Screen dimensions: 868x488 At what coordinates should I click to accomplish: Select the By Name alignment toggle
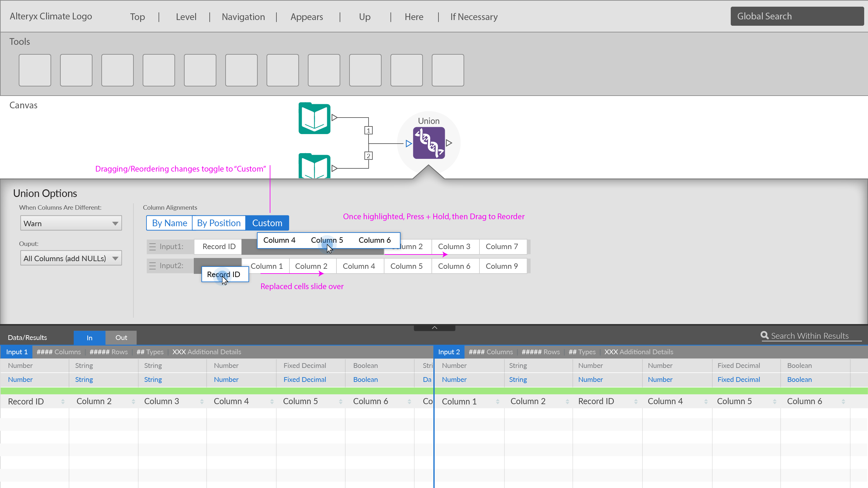click(x=169, y=223)
